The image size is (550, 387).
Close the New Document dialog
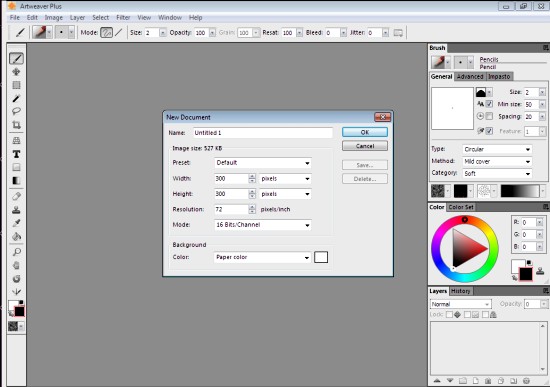click(x=383, y=117)
